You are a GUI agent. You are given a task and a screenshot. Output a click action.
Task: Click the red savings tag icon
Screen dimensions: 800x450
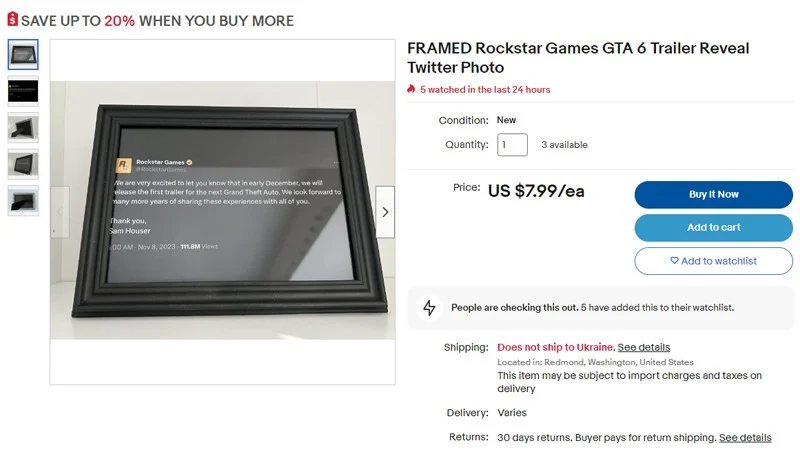click(x=13, y=19)
